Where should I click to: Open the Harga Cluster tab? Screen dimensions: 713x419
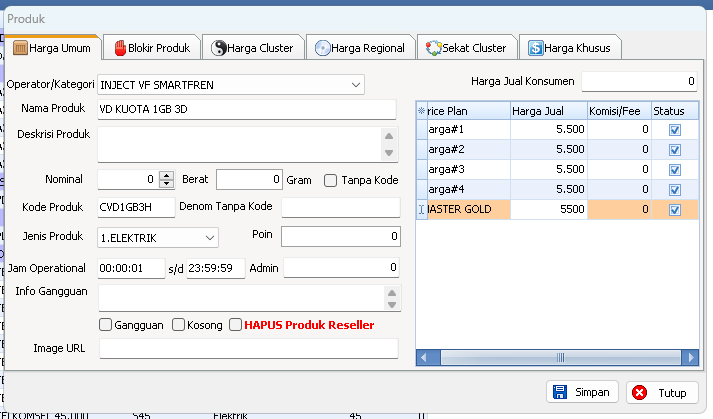point(252,48)
